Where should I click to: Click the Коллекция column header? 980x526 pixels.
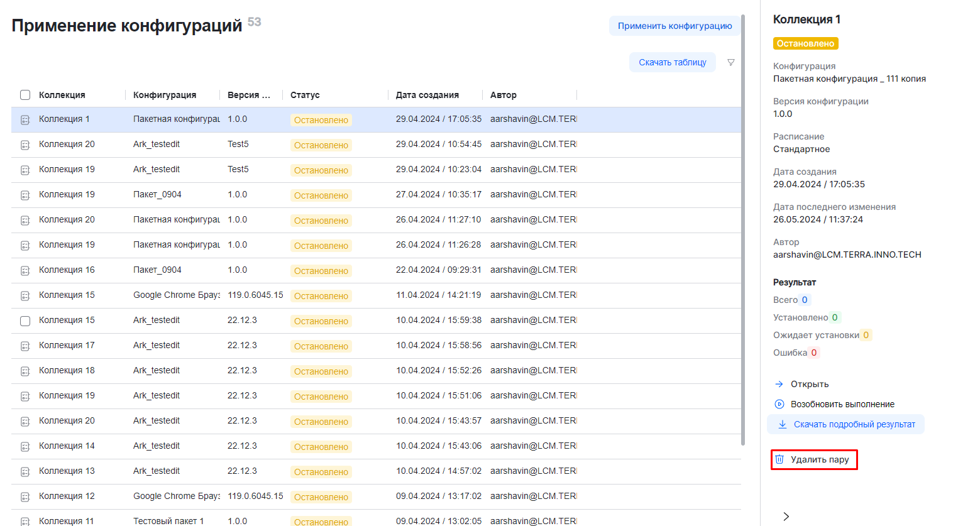pyautogui.click(x=62, y=95)
